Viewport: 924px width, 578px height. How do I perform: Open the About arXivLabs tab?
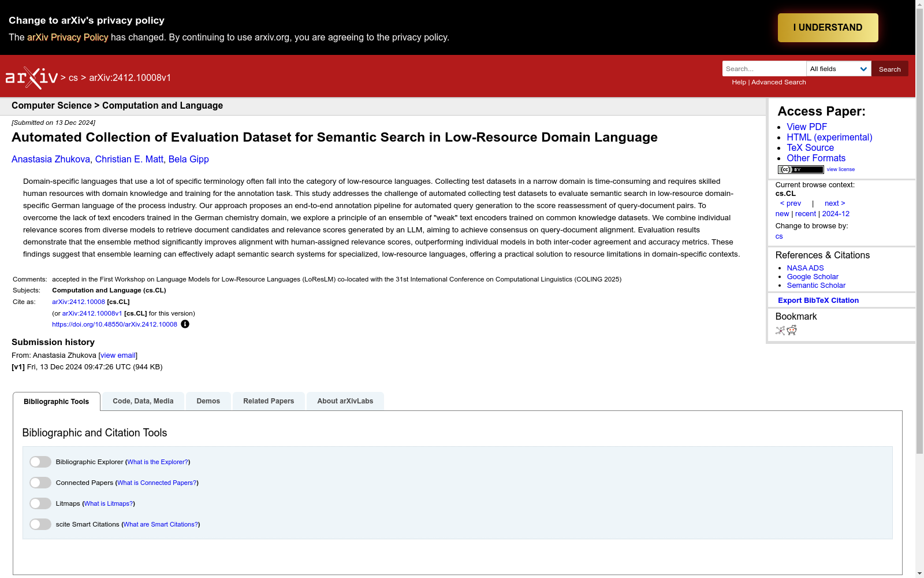point(345,401)
